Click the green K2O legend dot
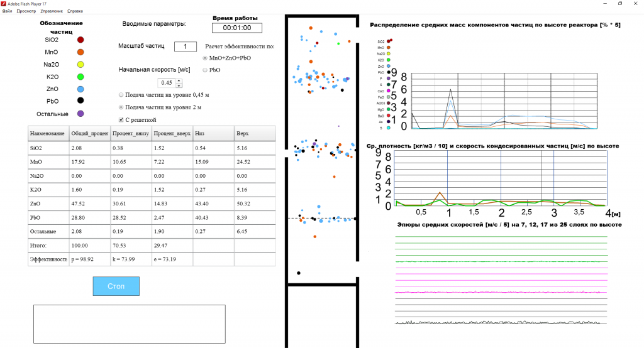 pyautogui.click(x=80, y=77)
